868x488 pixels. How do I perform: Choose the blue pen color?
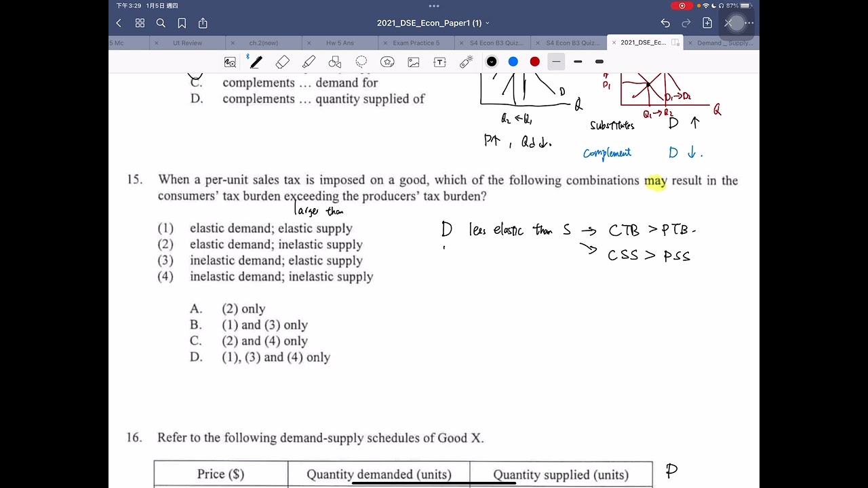click(513, 62)
